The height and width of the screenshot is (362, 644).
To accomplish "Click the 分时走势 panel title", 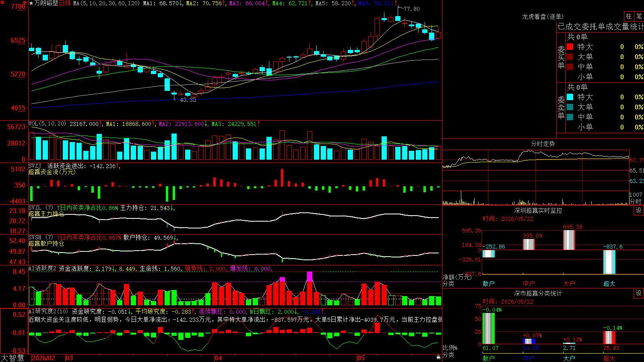I will 543,144.
